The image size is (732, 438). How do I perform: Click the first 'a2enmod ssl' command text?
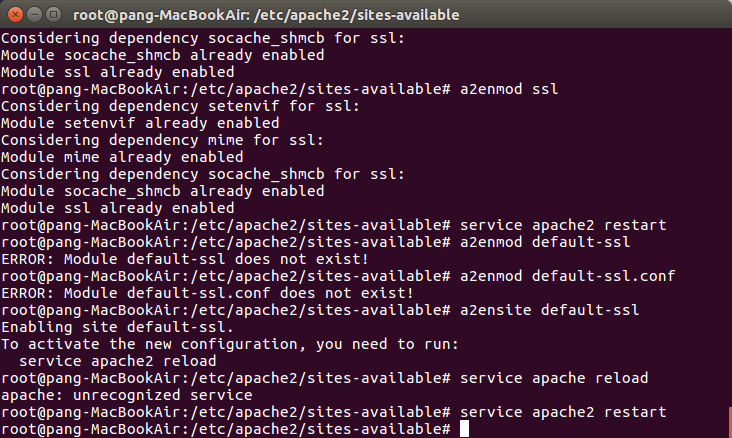509,89
